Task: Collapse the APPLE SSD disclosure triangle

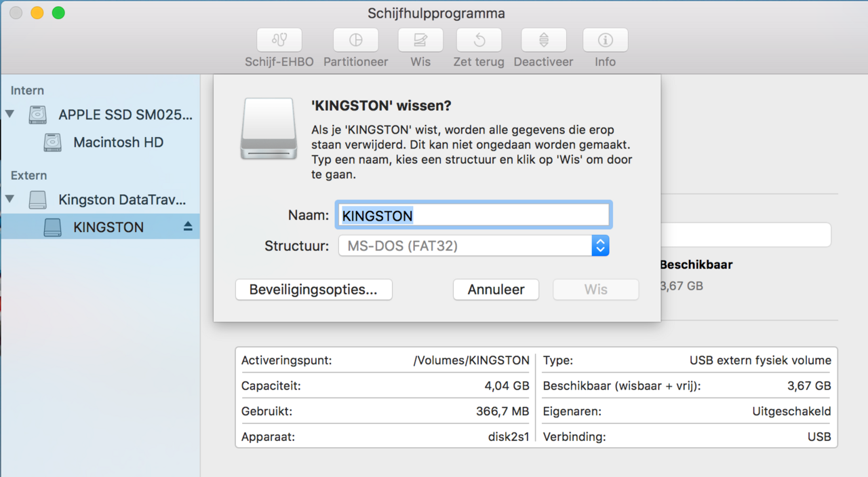Action: click(9, 114)
